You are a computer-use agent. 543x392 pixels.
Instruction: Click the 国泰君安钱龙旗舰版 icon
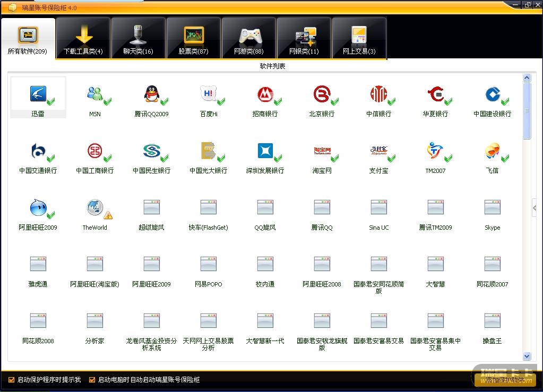click(x=322, y=321)
